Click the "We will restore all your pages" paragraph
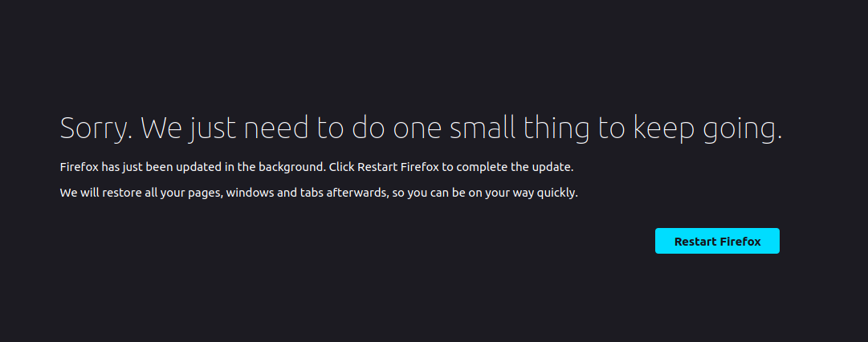This screenshot has width=868, height=342. click(x=319, y=193)
